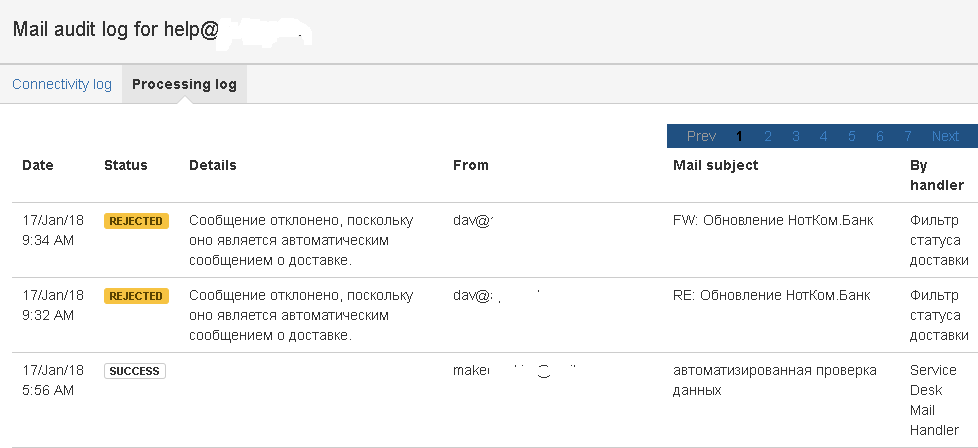
Task: Go to the Prev page
Action: (701, 136)
